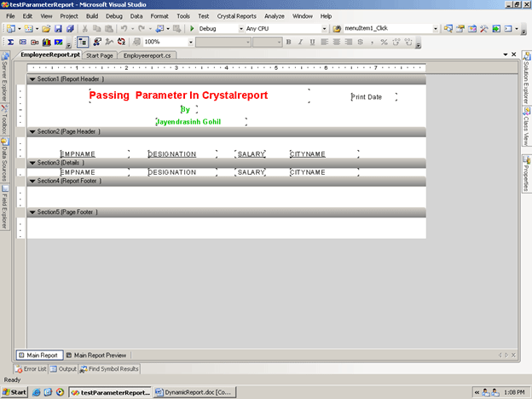The image size is (532, 399).
Task: Open the Any CPU platform dropdown
Action: tap(324, 29)
